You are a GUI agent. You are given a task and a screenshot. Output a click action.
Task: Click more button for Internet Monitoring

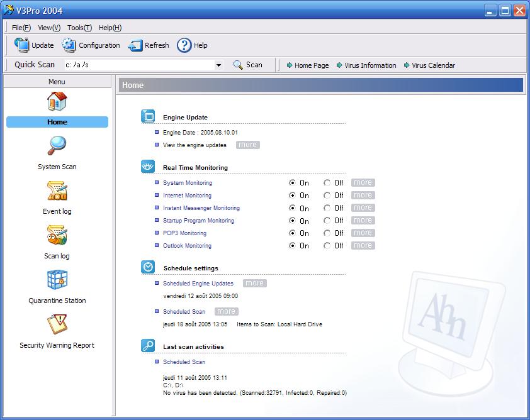pos(363,195)
